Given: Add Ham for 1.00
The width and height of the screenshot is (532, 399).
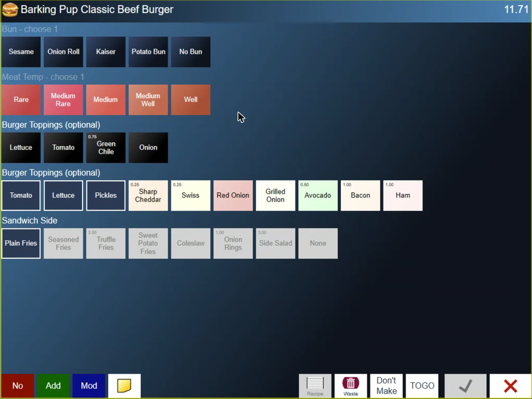Looking at the screenshot, I should tap(403, 195).
